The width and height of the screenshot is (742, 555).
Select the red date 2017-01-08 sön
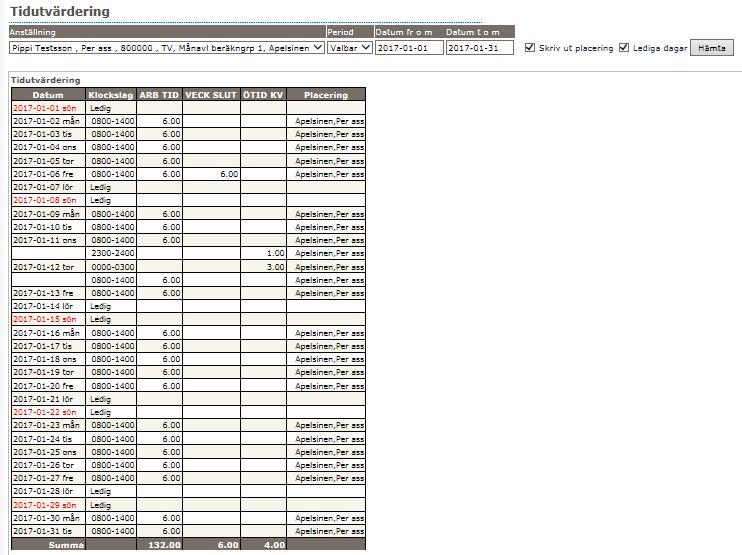click(44, 200)
